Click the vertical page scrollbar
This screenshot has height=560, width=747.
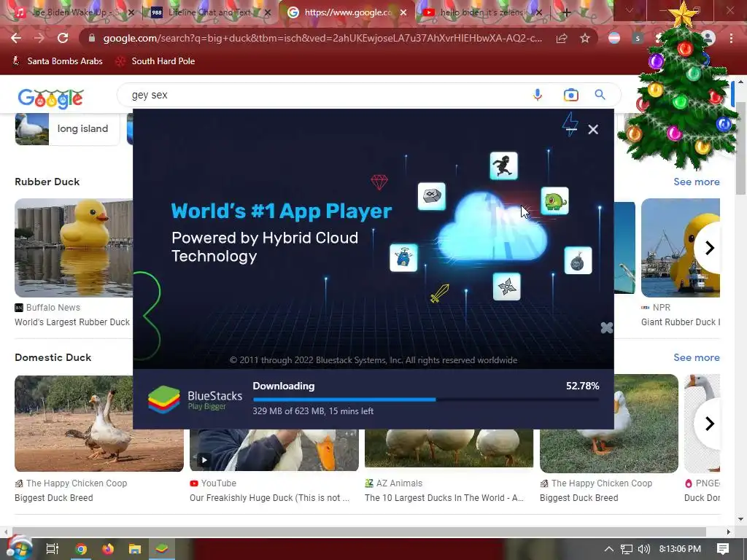click(740, 148)
